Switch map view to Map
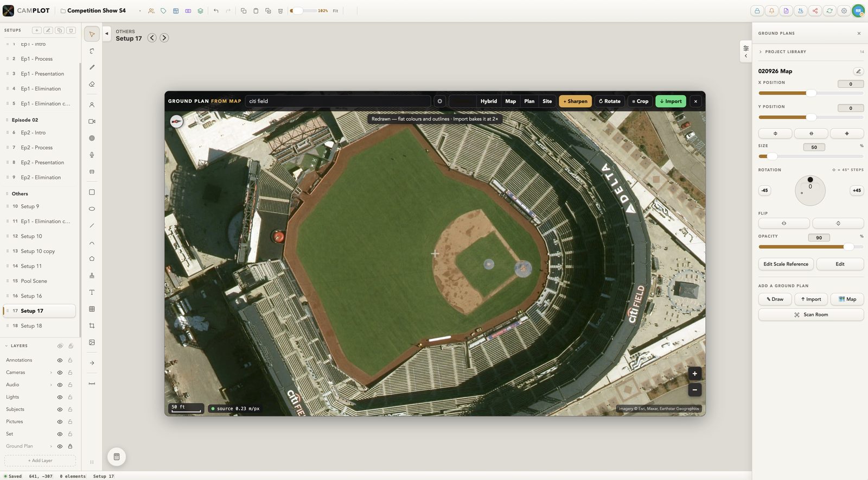This screenshot has width=868, height=480. click(510, 102)
